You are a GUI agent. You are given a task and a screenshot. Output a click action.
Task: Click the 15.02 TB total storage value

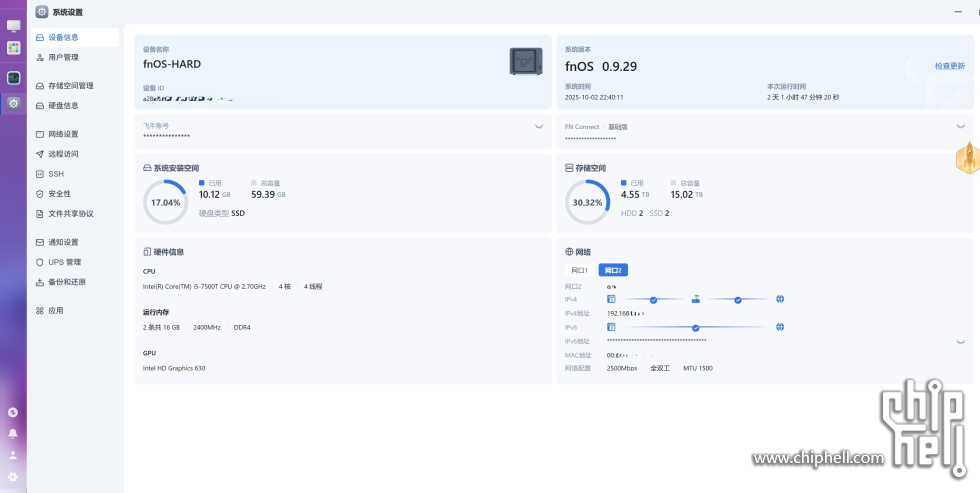686,194
